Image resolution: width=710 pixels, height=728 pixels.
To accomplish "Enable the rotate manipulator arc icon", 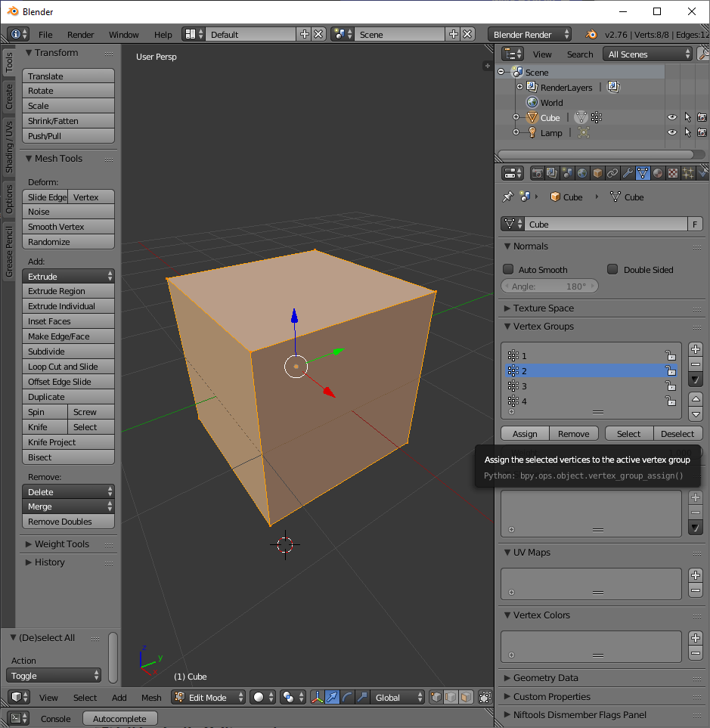I will coord(347,697).
